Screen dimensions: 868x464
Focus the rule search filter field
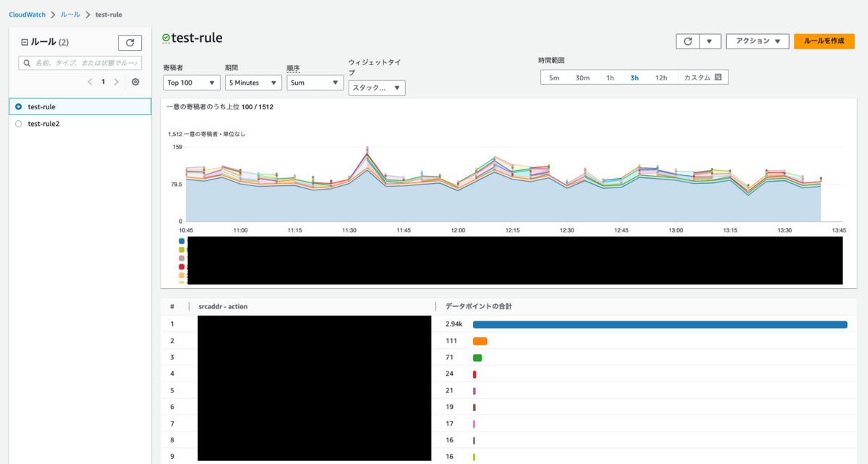(x=80, y=64)
